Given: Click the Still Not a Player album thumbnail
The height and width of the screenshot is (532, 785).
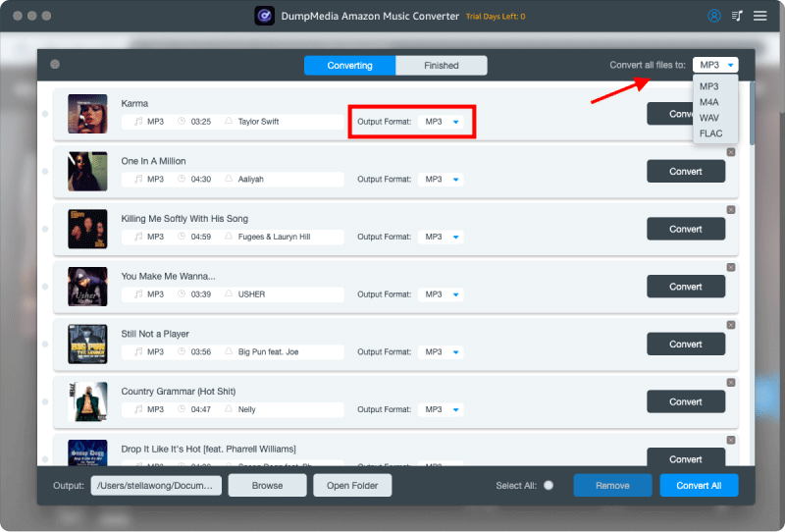Looking at the screenshot, I should pos(87,345).
